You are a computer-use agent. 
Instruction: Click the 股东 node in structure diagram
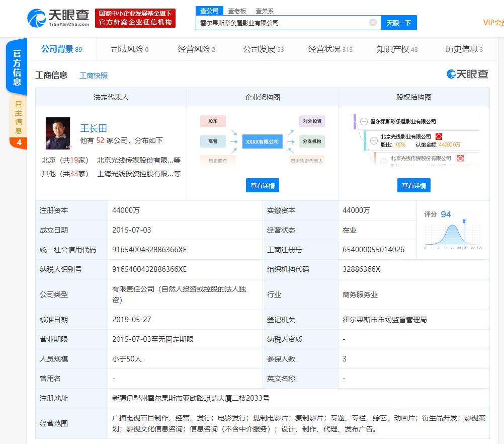[x=213, y=121]
